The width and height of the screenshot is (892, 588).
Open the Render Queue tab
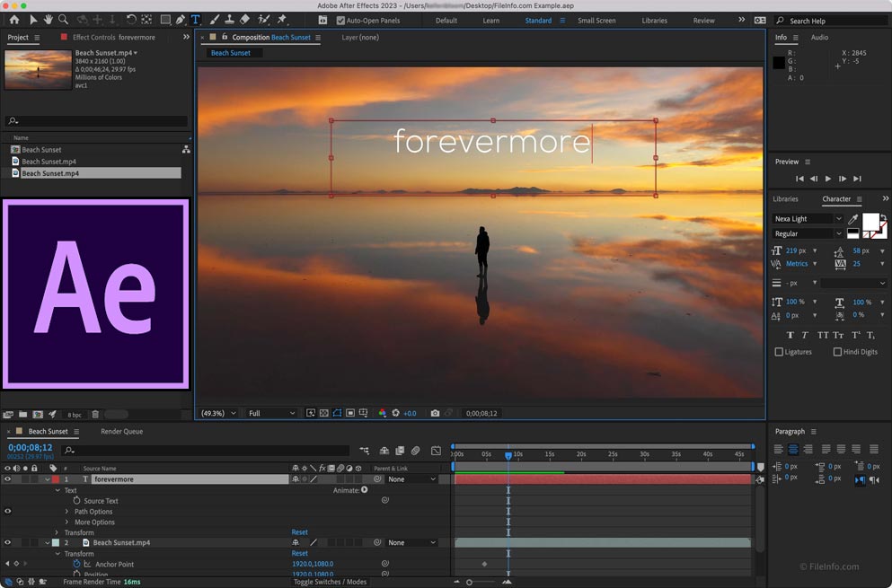coord(122,432)
